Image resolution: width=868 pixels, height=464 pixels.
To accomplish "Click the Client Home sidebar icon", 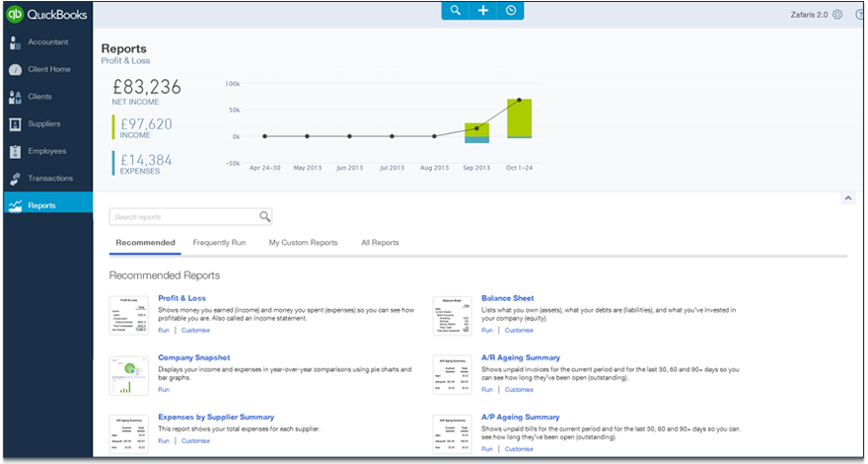I will click(15, 70).
